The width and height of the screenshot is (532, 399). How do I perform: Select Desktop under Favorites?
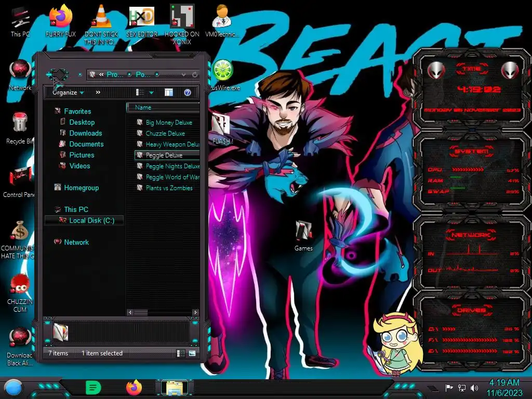[82, 122]
